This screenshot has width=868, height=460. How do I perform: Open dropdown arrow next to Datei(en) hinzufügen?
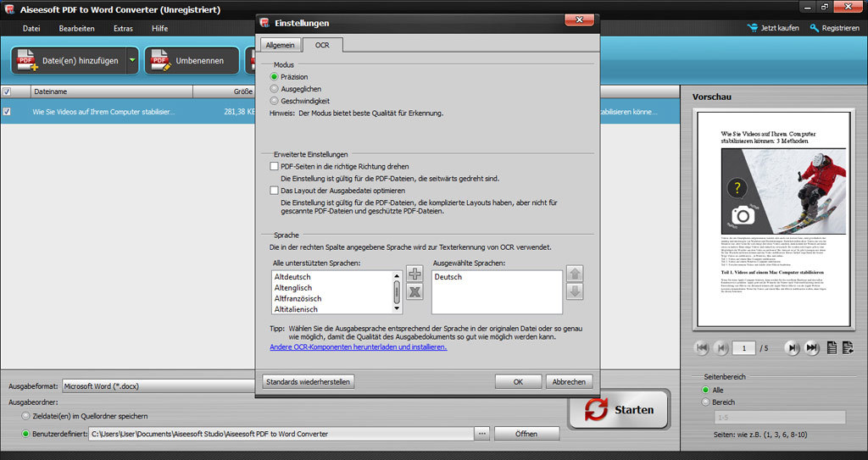click(x=132, y=61)
